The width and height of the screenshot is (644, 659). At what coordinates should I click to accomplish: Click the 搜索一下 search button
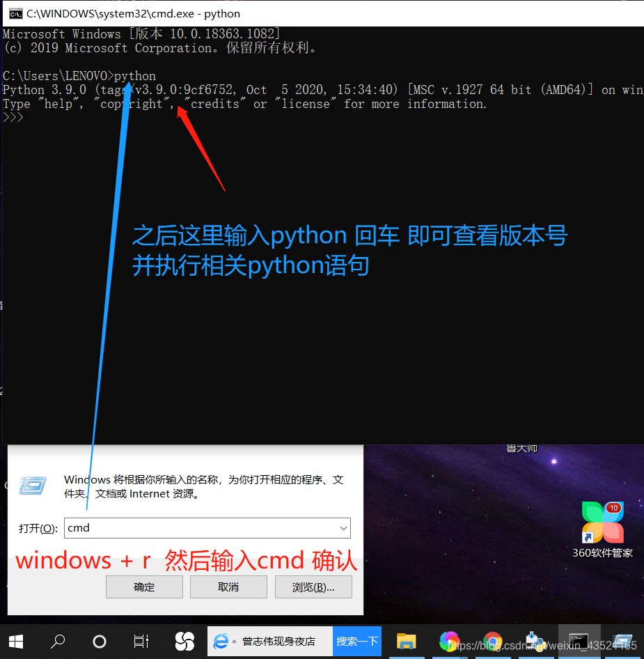coord(357,642)
